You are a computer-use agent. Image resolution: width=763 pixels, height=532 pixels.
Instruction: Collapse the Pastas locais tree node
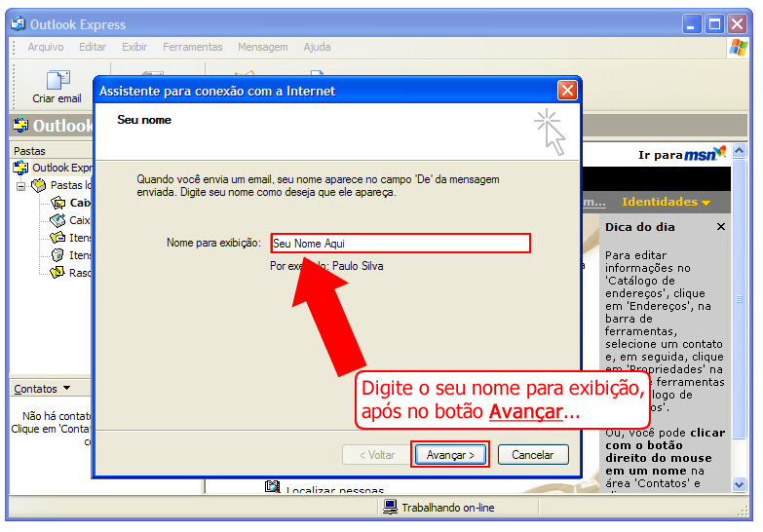point(20,186)
